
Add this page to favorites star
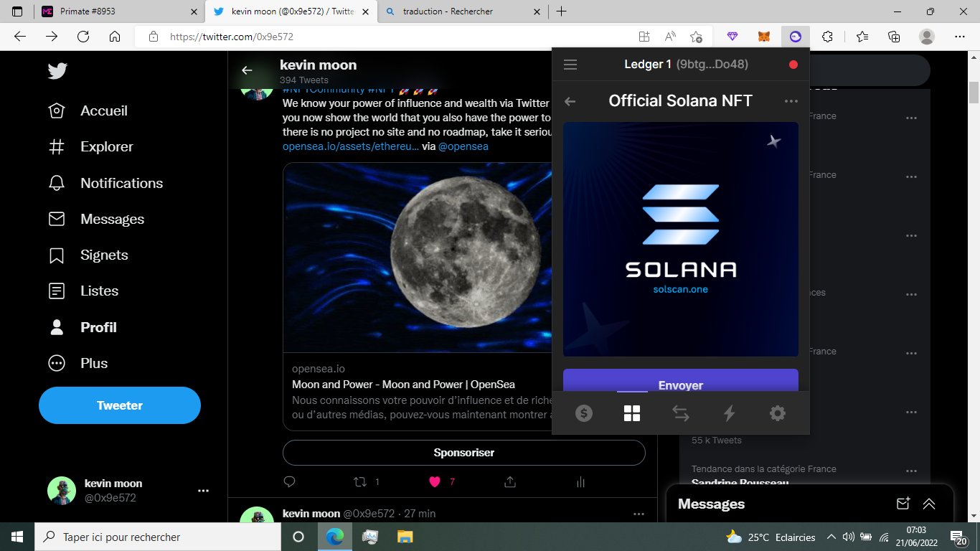point(696,37)
